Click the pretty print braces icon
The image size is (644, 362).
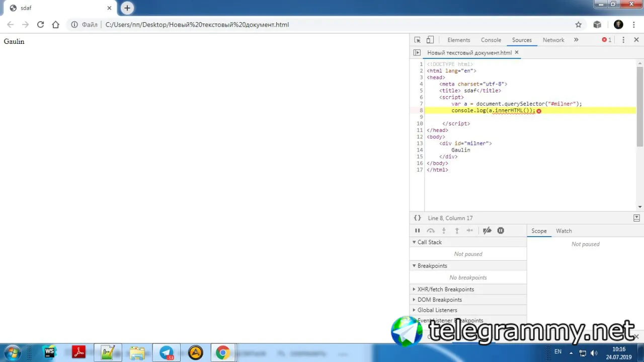417,218
